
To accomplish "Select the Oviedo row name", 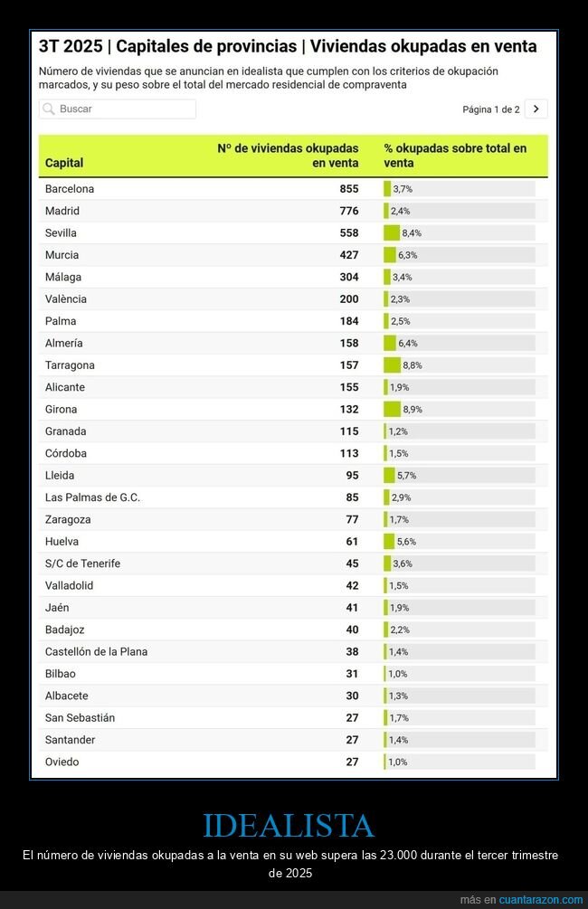I will [62, 762].
